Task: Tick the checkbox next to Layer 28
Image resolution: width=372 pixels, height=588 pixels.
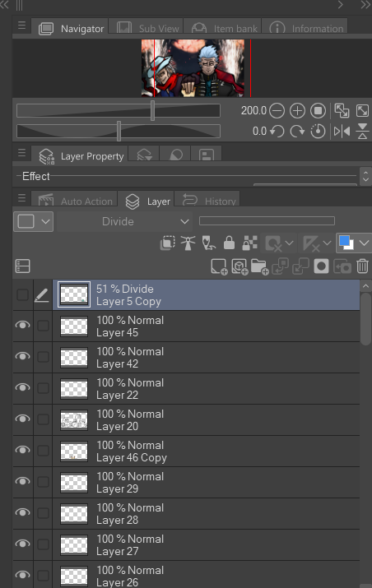Action: pos(43,513)
